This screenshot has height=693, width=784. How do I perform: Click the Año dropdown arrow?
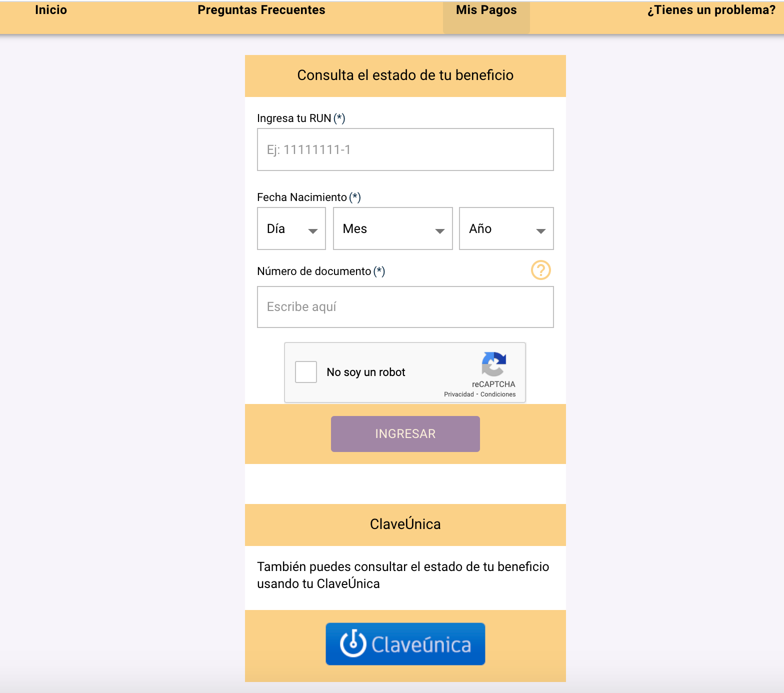coord(540,231)
